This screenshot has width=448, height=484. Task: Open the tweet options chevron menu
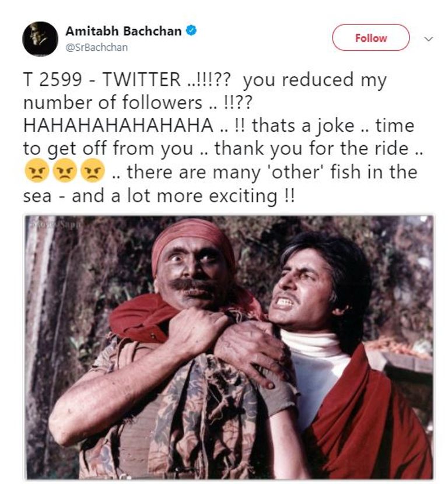429,38
